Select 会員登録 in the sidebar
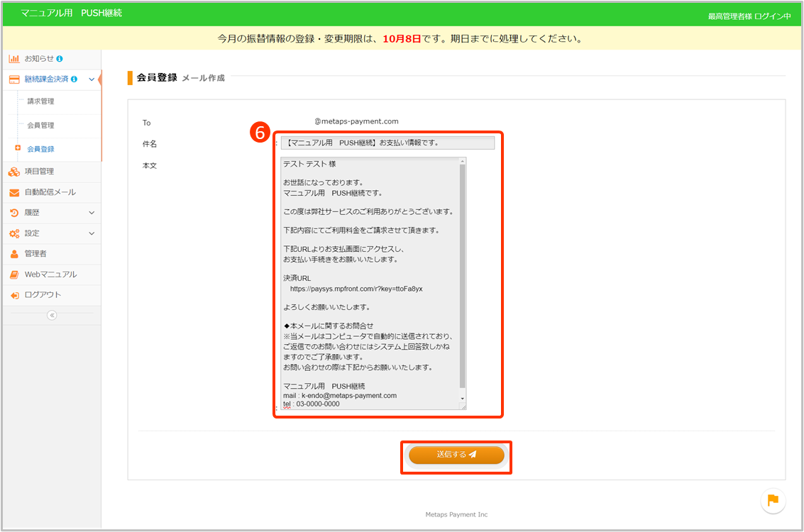The width and height of the screenshot is (804, 532). [40, 149]
